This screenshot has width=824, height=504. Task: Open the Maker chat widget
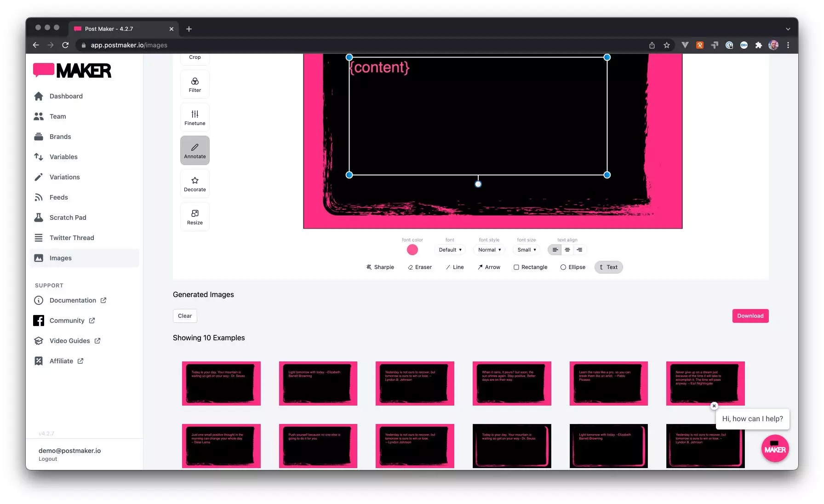click(x=775, y=449)
